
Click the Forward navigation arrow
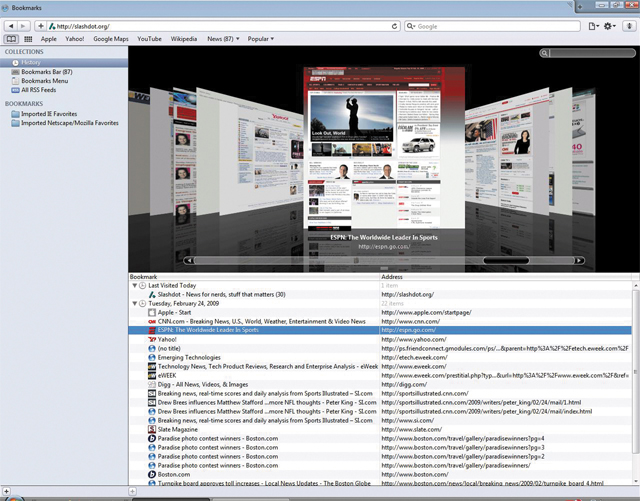pos(23,26)
